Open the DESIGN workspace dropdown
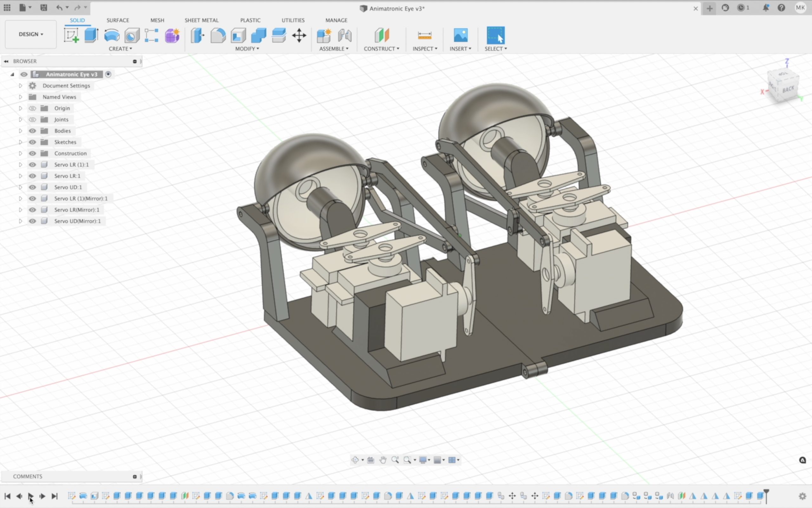 pyautogui.click(x=30, y=34)
